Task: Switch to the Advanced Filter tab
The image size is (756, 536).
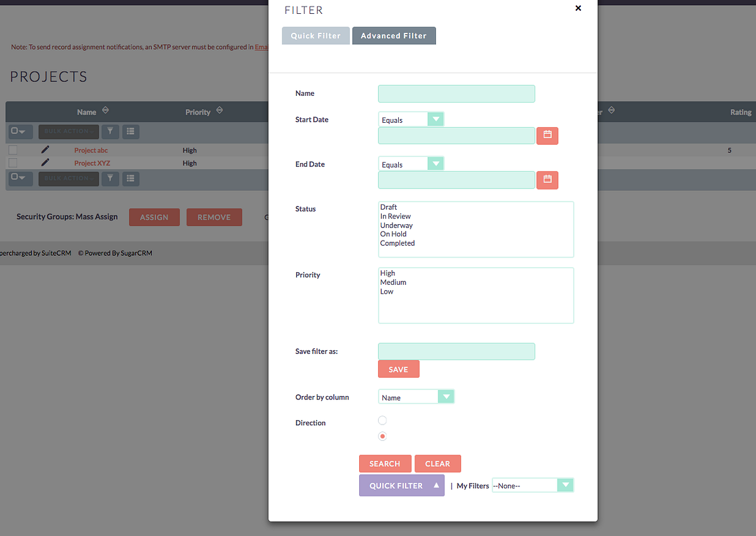Action: [x=394, y=36]
